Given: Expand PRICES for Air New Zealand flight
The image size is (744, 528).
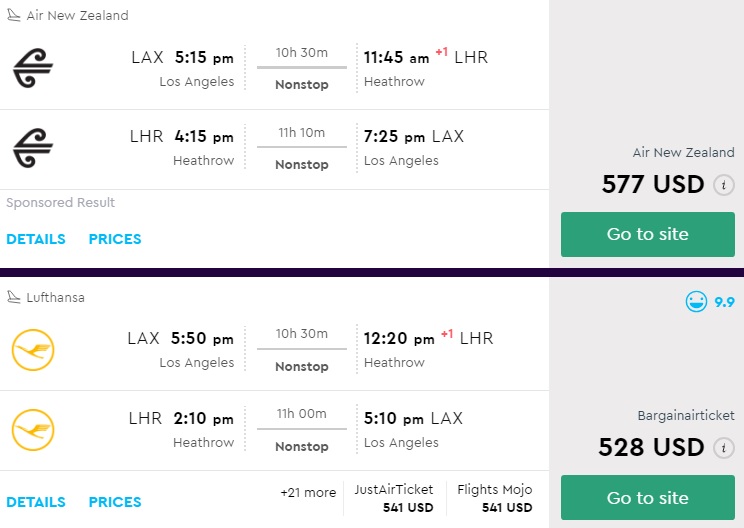Looking at the screenshot, I should 115,239.
